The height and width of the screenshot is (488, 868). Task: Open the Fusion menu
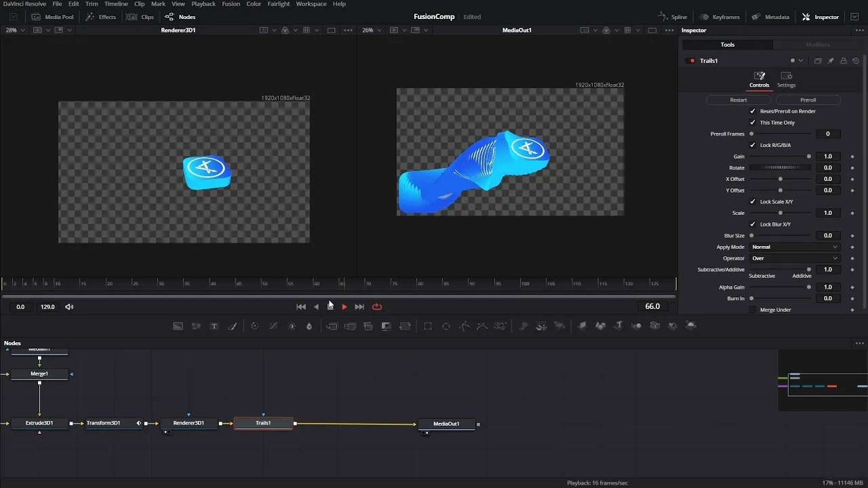click(231, 4)
